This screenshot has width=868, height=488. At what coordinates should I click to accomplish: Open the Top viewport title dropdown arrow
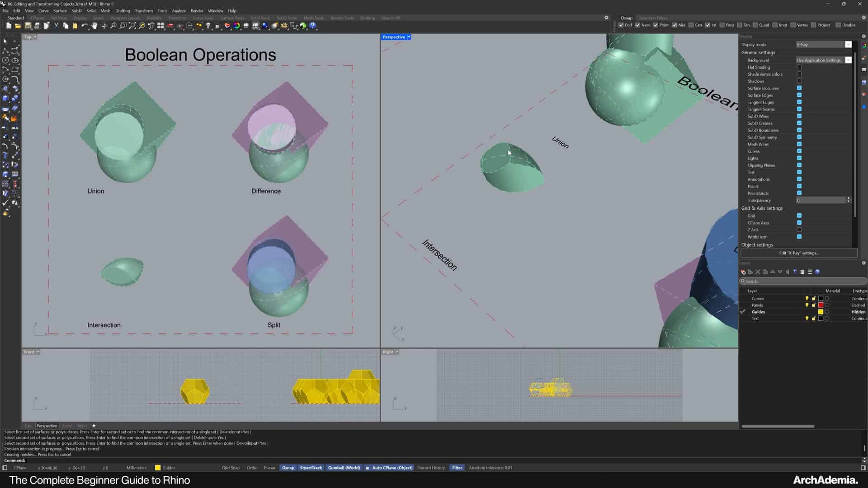pyautogui.click(x=35, y=37)
